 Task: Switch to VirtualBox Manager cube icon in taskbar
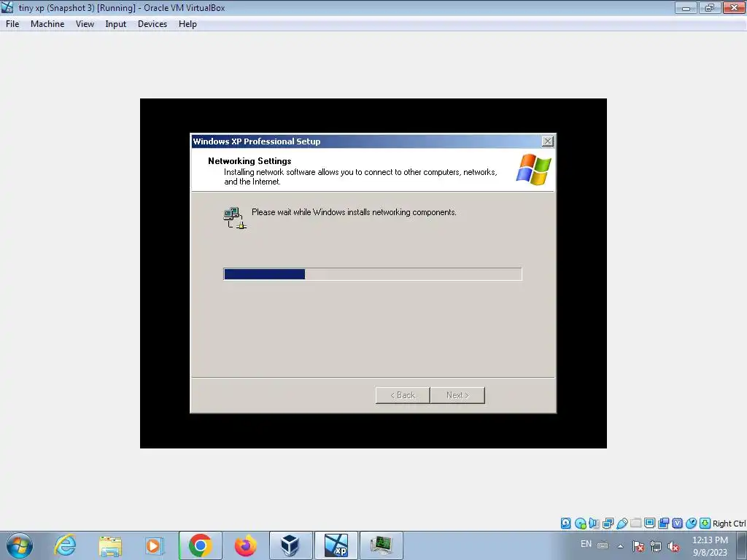click(x=290, y=545)
